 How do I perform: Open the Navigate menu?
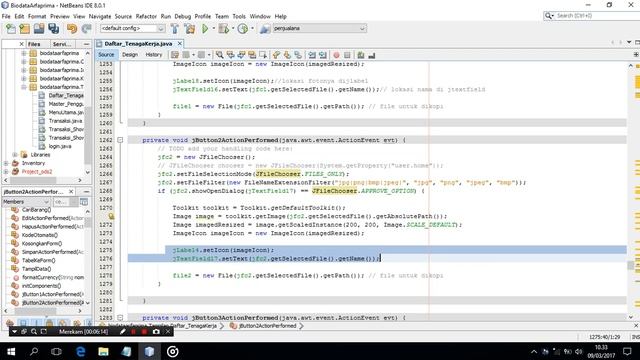[x=100, y=16]
